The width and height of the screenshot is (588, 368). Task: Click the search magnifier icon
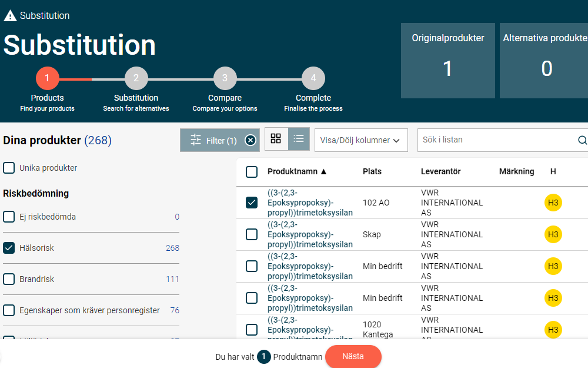(x=582, y=140)
